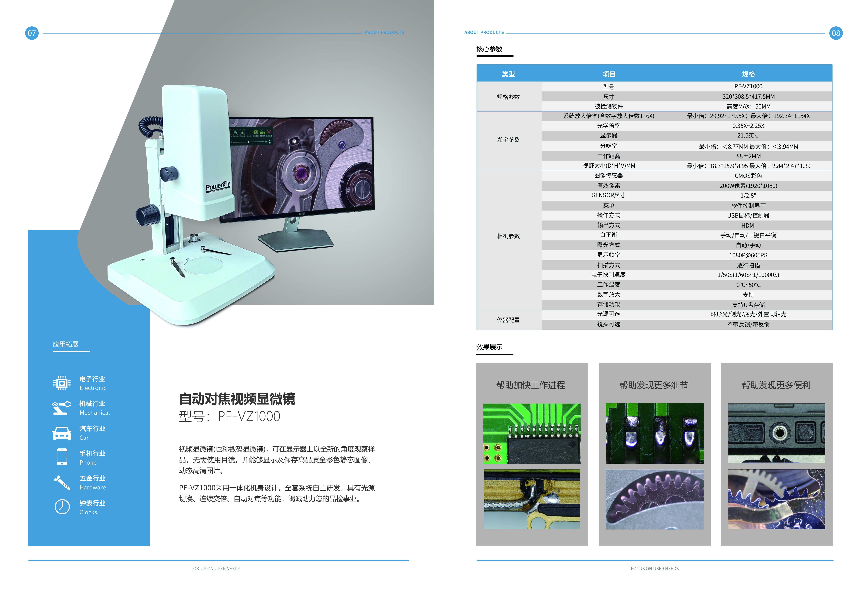
Task: Click the CMOS彩色 image sensor value
Action: click(748, 176)
